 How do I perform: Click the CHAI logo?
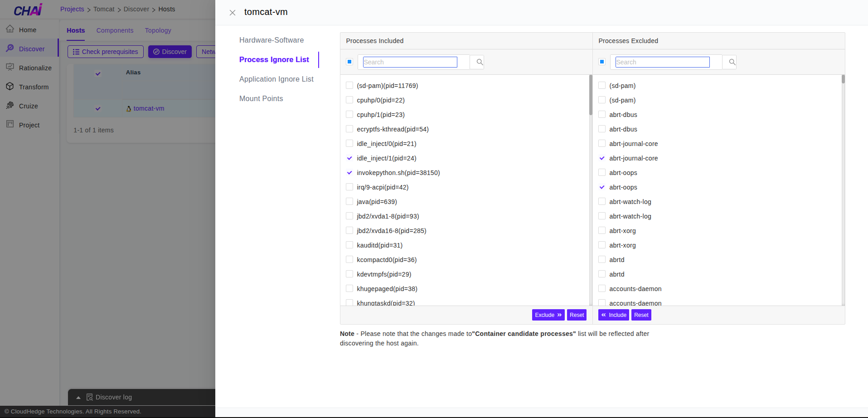pos(28,10)
